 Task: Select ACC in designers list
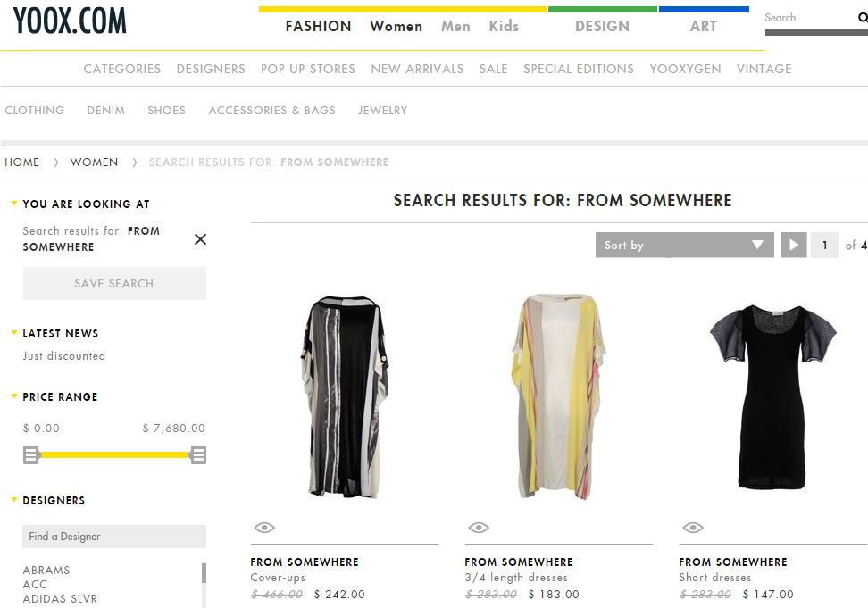[34, 584]
